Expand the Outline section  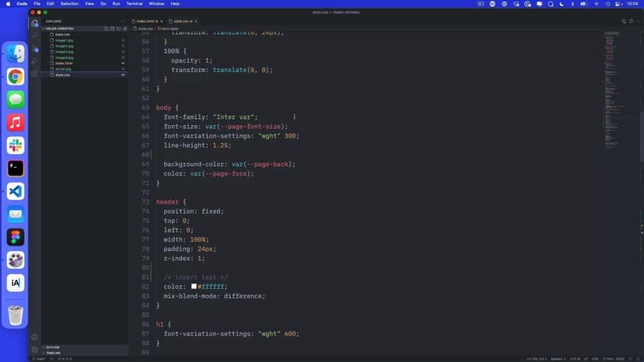click(x=53, y=347)
